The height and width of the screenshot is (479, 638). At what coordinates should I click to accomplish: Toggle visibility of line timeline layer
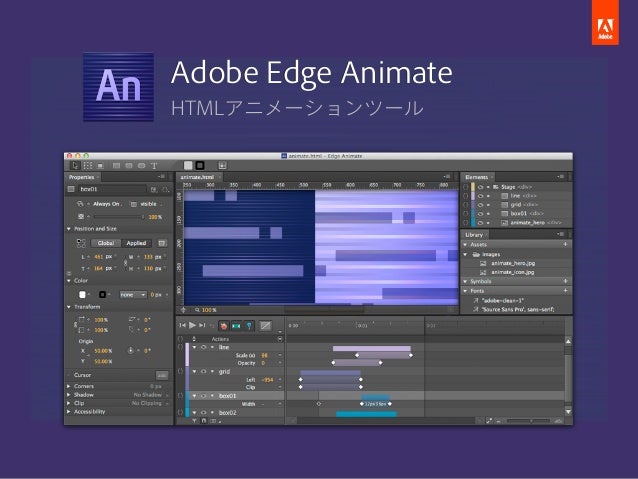point(204,347)
